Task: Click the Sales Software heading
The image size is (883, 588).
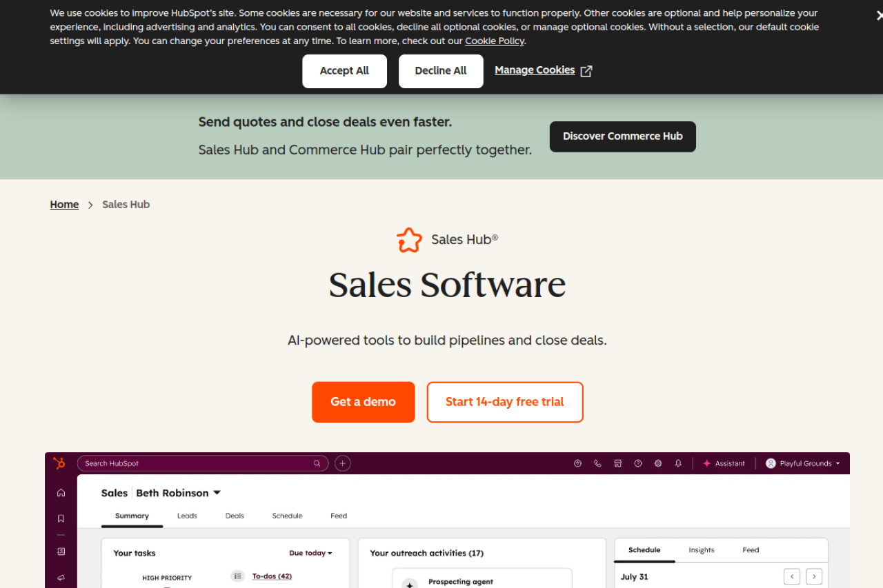Action: coord(447,285)
